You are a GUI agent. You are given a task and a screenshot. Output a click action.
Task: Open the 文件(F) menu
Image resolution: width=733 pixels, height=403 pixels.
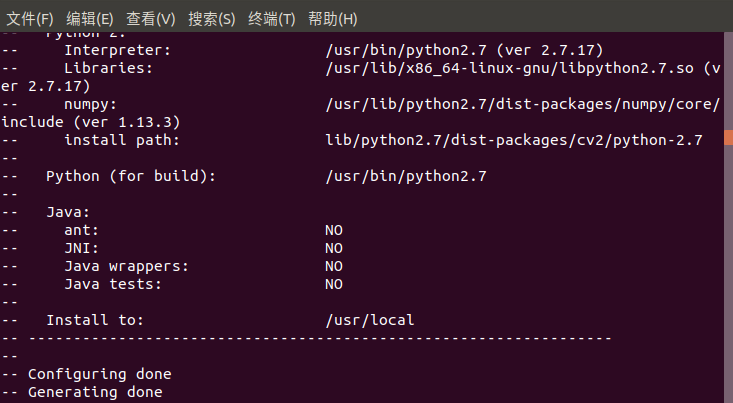point(29,19)
